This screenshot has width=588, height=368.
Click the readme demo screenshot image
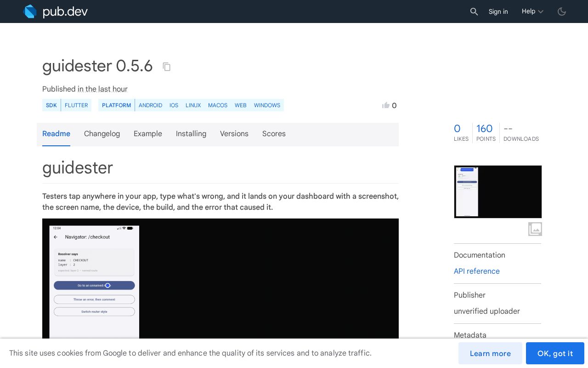pos(220,279)
